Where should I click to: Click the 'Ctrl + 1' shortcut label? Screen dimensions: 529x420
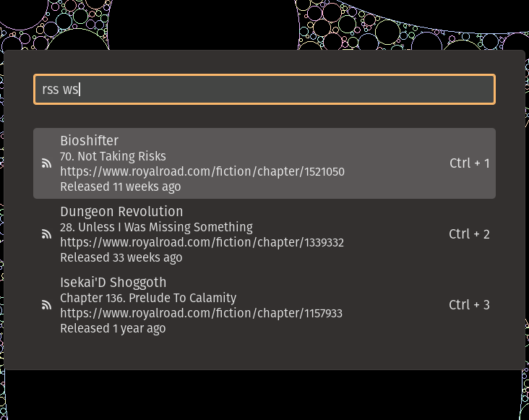[469, 163]
